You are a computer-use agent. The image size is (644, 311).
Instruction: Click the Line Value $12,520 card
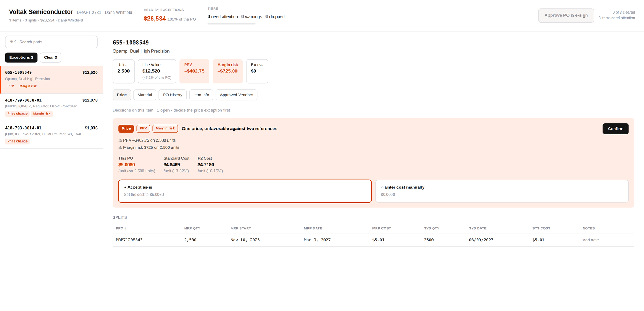(x=157, y=71)
